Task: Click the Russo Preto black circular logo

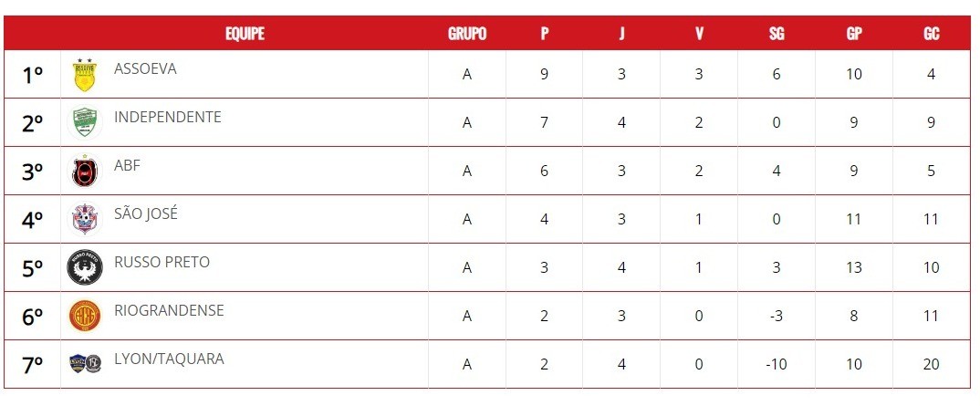Action: [x=84, y=267]
